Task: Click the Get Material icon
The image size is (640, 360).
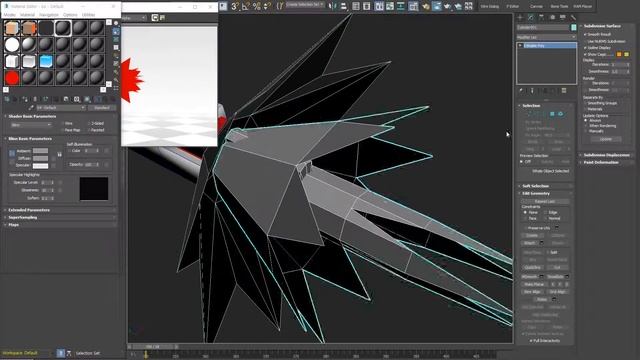Action: pos(7,99)
